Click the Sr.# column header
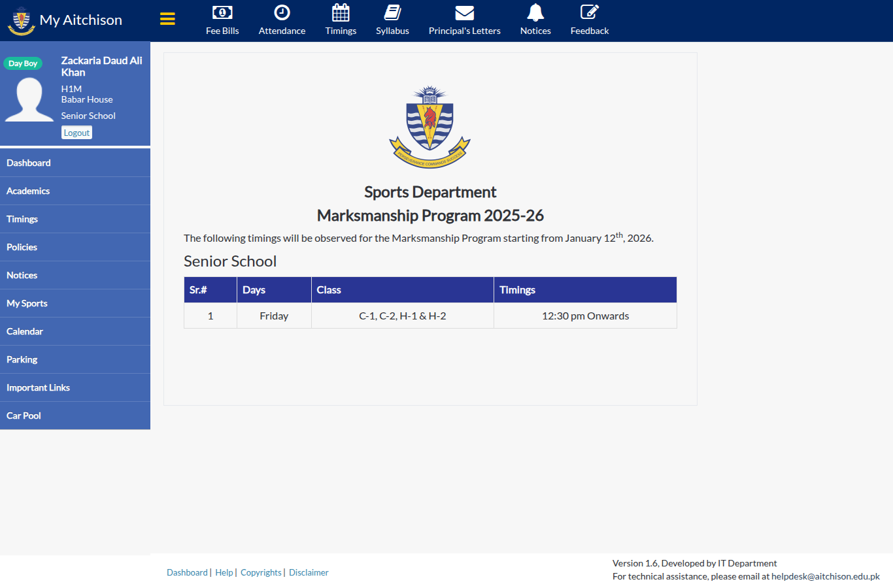Viewport: 893px width, 588px height. (x=211, y=289)
